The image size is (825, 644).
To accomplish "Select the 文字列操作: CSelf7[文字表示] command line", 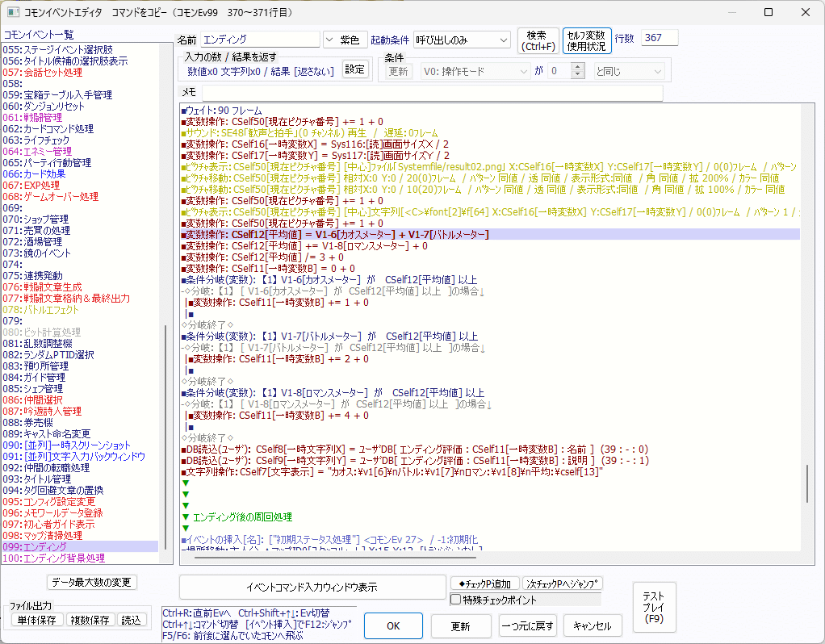I will (x=490, y=472).
